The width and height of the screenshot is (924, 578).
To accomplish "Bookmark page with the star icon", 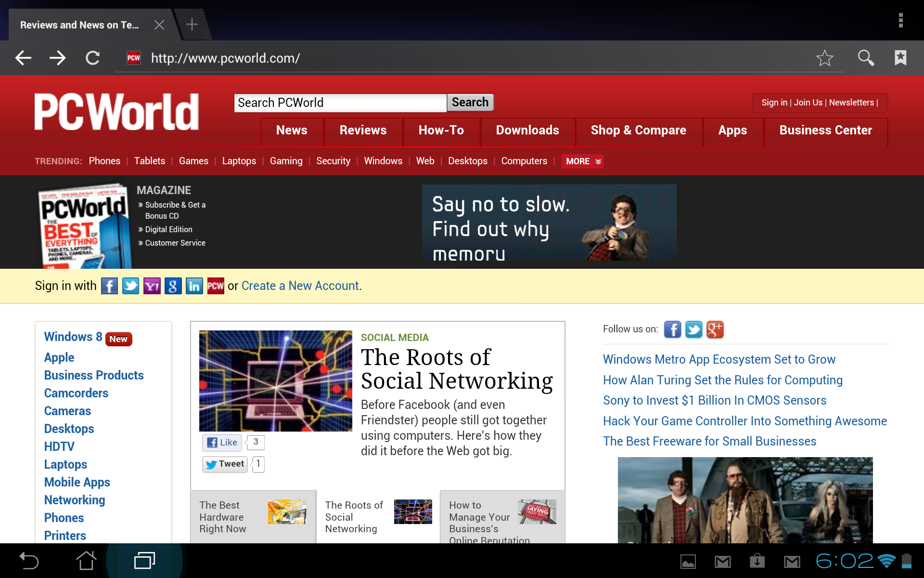I will click(x=824, y=58).
